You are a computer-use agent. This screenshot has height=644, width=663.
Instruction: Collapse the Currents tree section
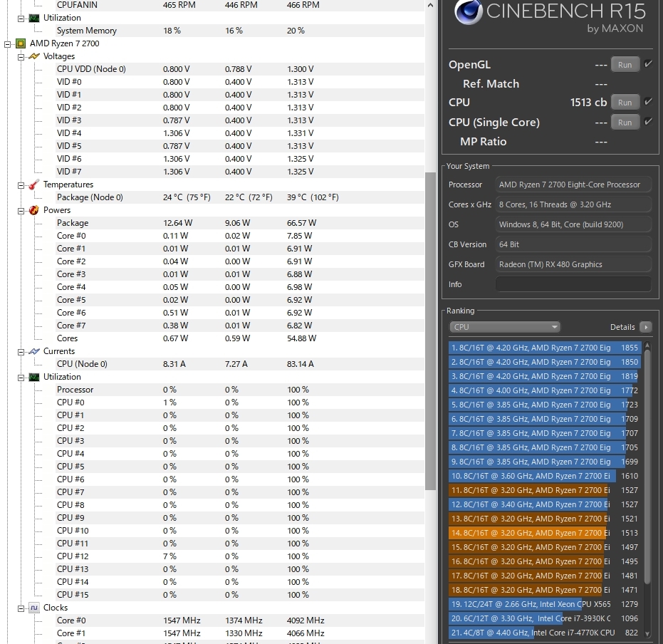coord(21,351)
